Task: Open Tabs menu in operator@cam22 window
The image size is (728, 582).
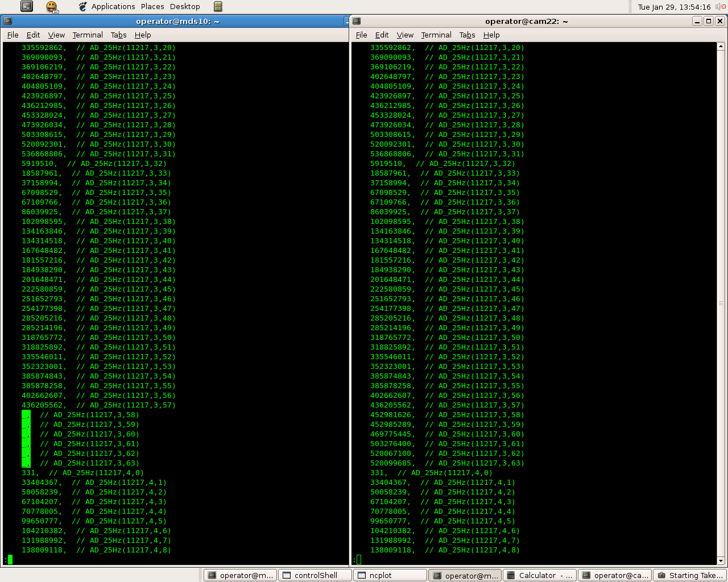Action: coord(467,35)
